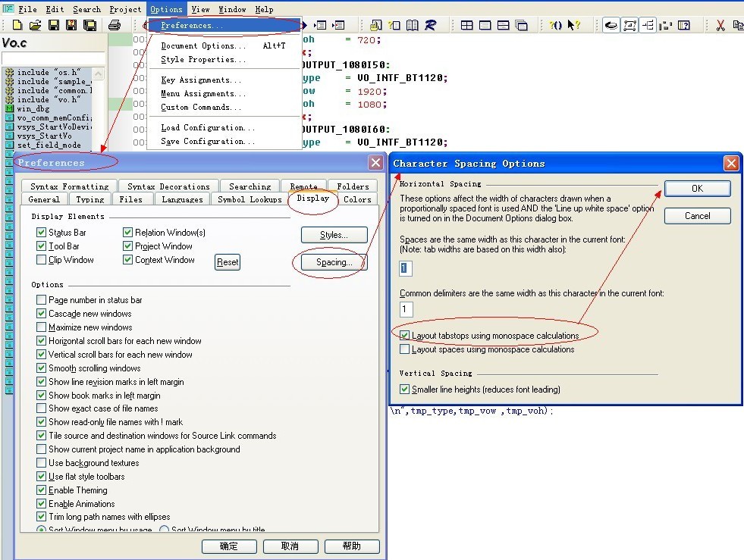The image size is (744, 560).
Task: Click the Cut scissors icon
Action: pyautogui.click(x=720, y=25)
